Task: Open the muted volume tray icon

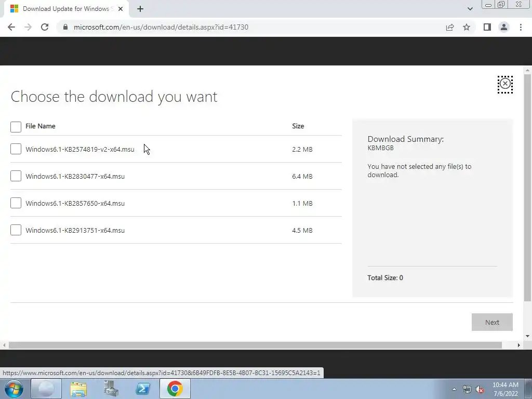Action: pyautogui.click(x=480, y=390)
